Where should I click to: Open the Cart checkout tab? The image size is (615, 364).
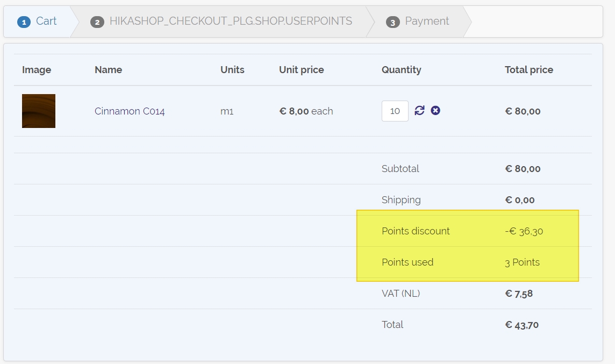point(46,22)
